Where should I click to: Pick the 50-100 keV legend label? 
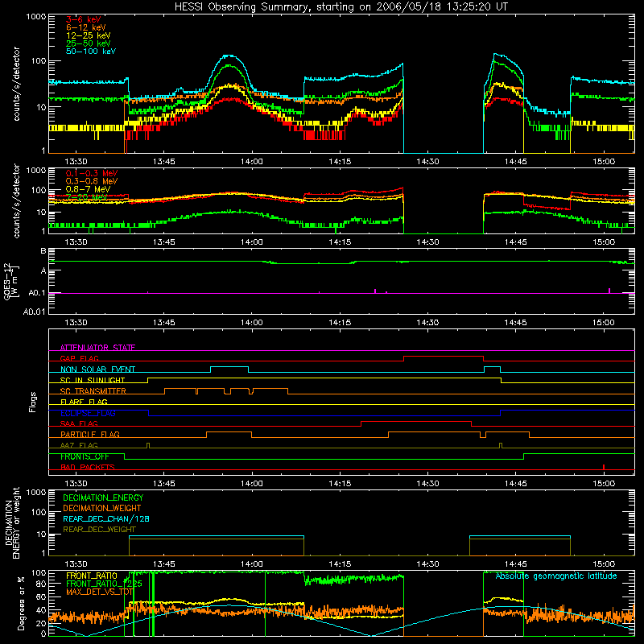tap(91, 52)
